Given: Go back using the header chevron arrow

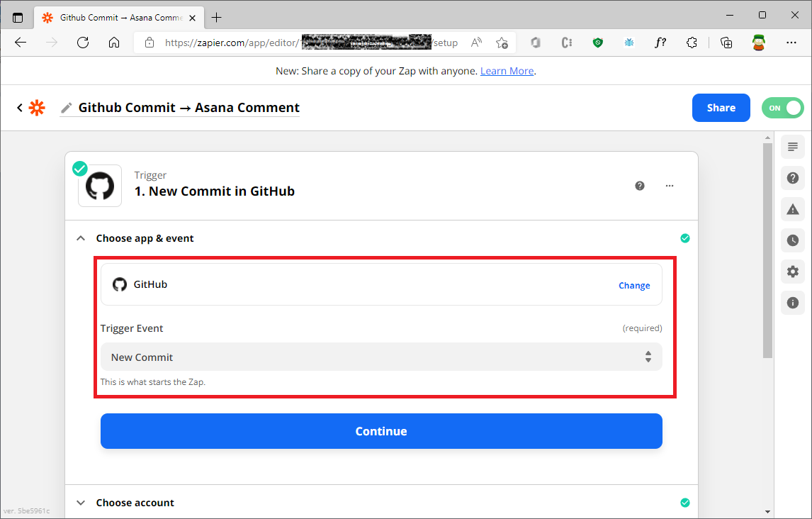Looking at the screenshot, I should coord(20,108).
